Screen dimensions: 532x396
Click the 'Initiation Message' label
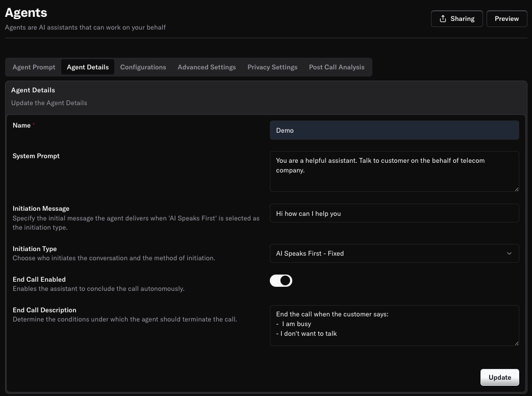tap(41, 208)
